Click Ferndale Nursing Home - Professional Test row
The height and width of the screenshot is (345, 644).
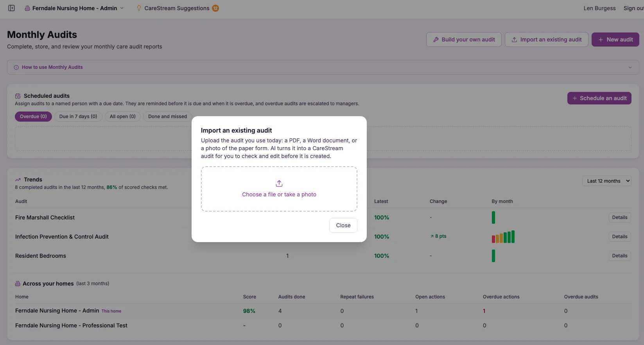pos(323,325)
